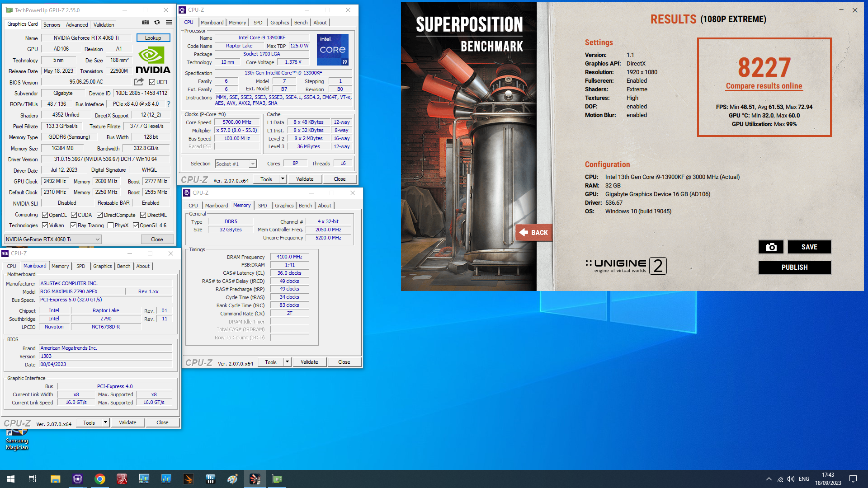Click GPU-Z refresh icon
Screen dimensions: 868x488
point(157,22)
